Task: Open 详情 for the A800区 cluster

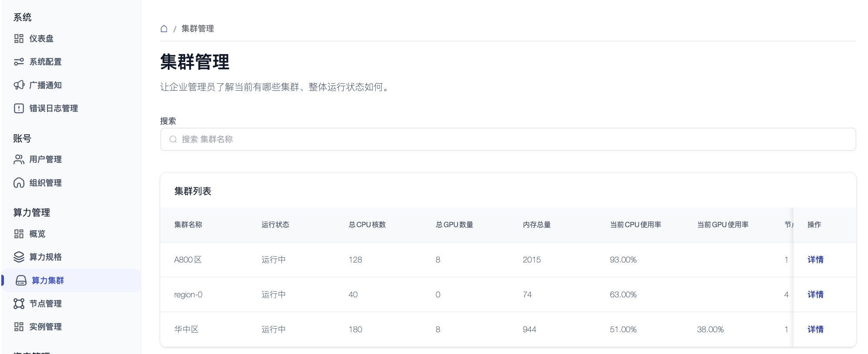Action: pos(815,260)
